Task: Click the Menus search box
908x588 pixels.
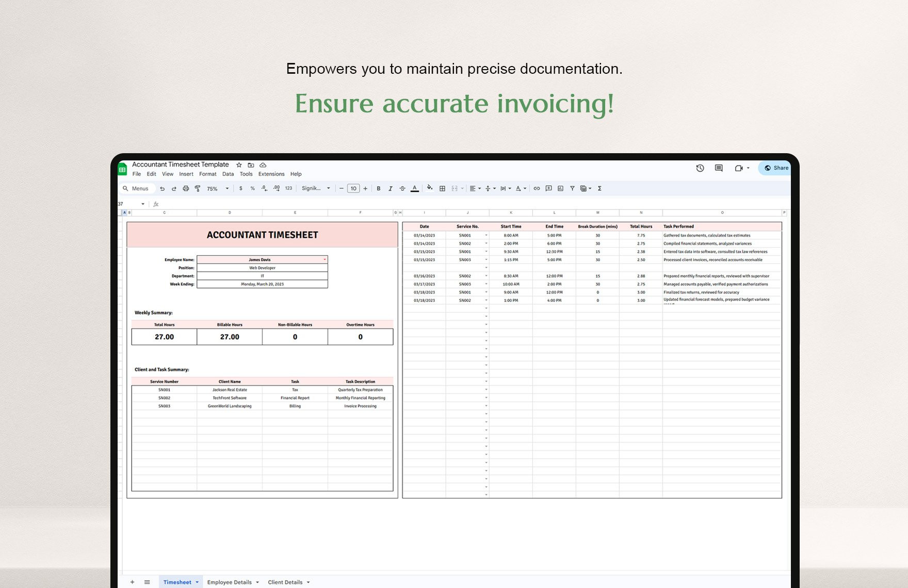Action: (138, 189)
